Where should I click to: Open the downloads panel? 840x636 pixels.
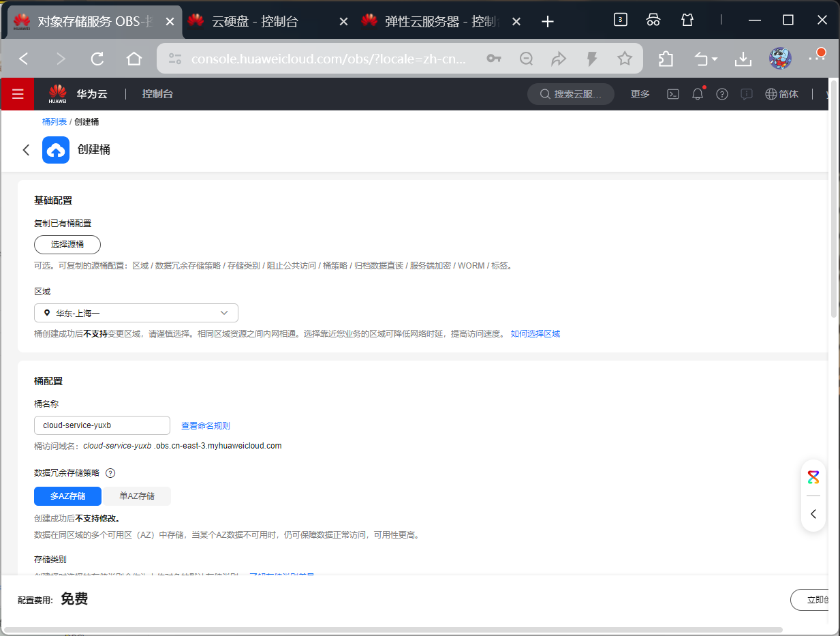click(x=743, y=59)
